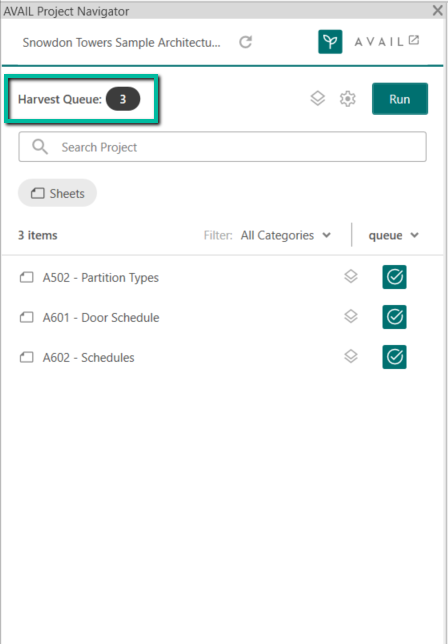This screenshot has width=448, height=644.
Task: Select the Sheets filter chip
Action: tap(57, 193)
